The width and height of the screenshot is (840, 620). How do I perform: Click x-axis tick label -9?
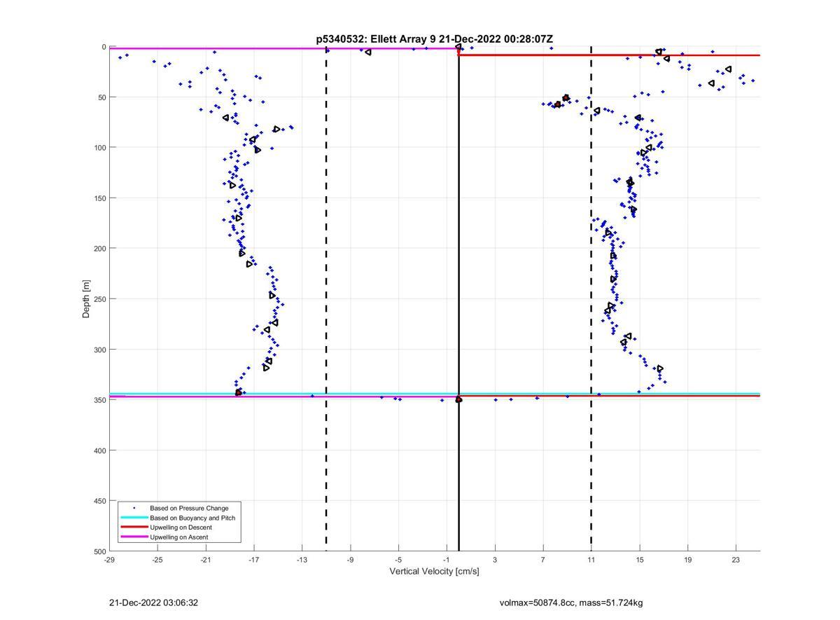click(x=351, y=560)
